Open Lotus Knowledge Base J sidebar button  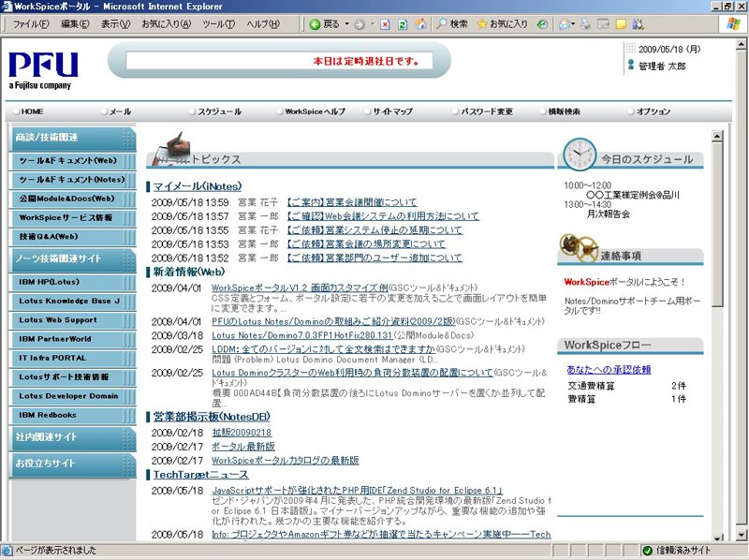pyautogui.click(x=73, y=302)
